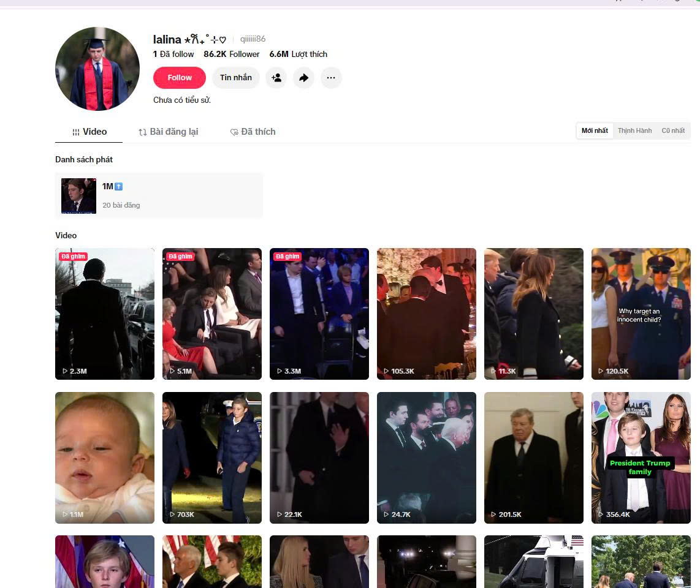Click the 6.6M Lượt thích likes count
700x588 pixels.
point(299,54)
